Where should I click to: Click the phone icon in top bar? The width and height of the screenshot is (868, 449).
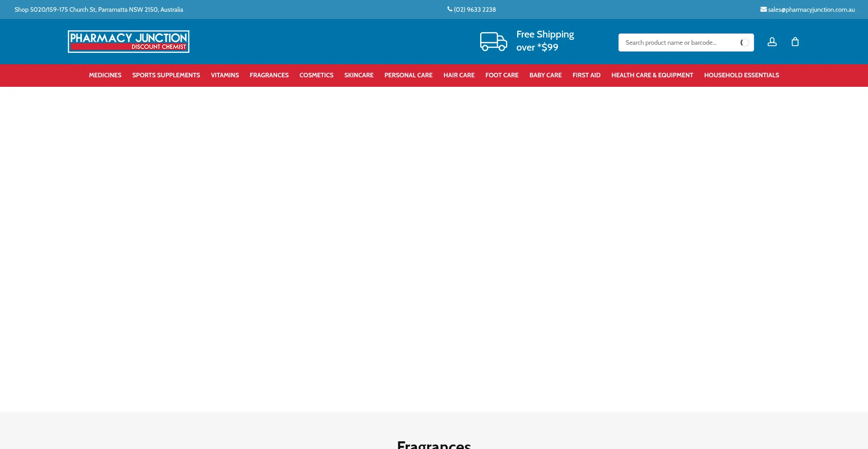[x=450, y=9]
